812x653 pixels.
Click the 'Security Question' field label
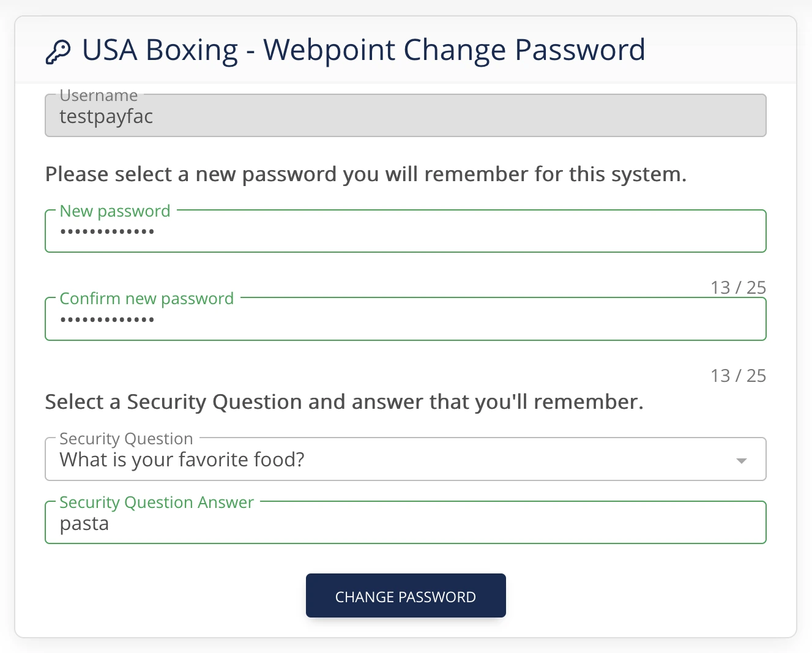point(126,439)
